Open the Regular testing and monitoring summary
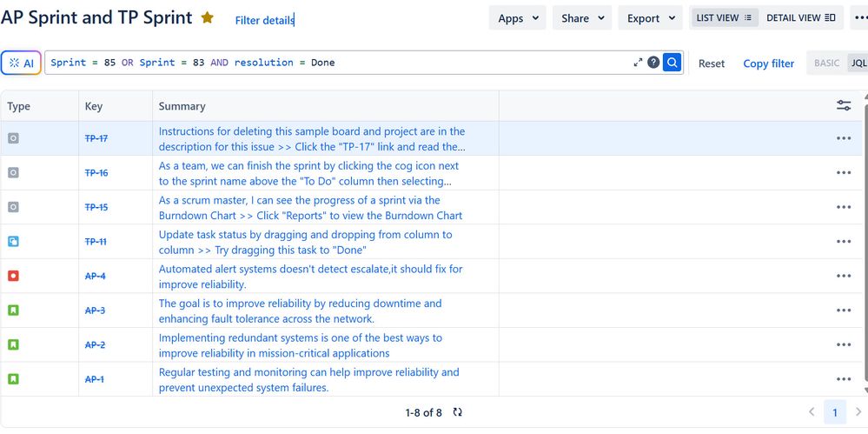Screen dimensions: 868x434 (309, 380)
